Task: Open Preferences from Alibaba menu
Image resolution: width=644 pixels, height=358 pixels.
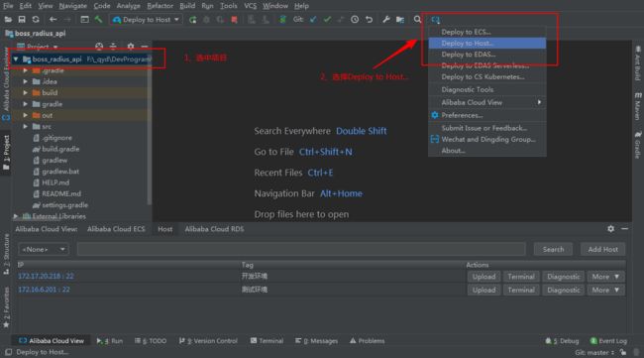Action: click(487, 115)
